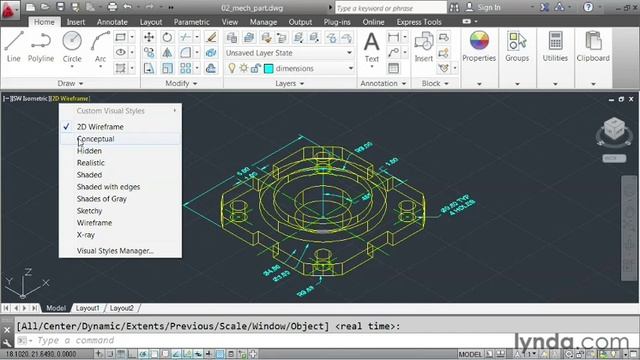The image size is (640, 360).
Task: Click the keyword search field
Action: tap(390, 8)
